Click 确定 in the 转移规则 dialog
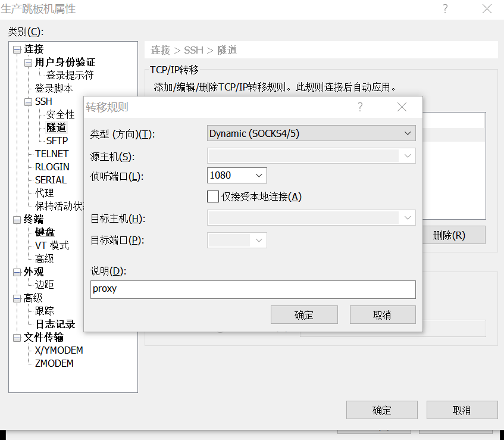This screenshot has width=504, height=440. (x=304, y=314)
